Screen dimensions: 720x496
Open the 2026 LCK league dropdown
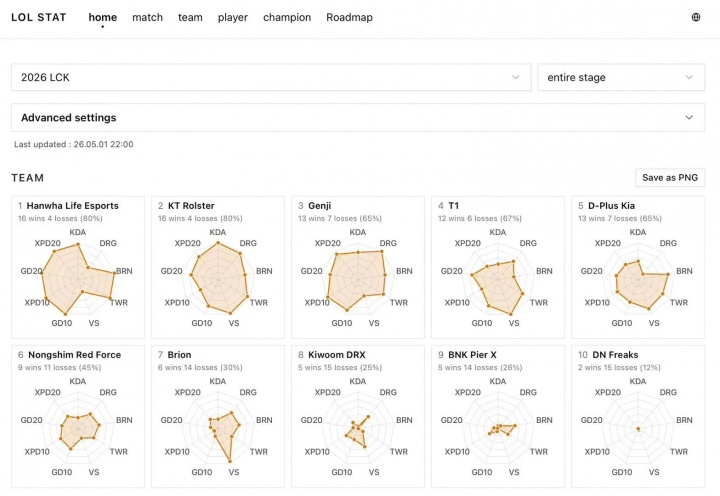[271, 77]
